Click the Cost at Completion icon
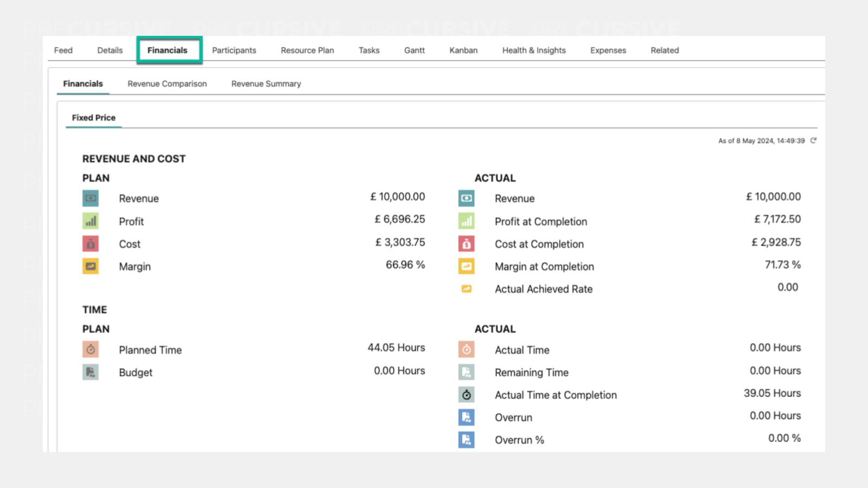The width and height of the screenshot is (868, 488). (466, 244)
